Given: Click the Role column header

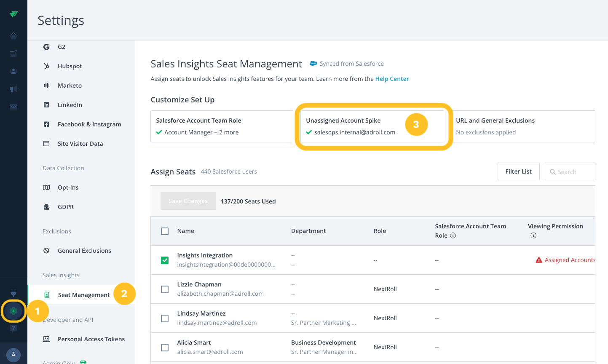Looking at the screenshot, I should coord(380,231).
